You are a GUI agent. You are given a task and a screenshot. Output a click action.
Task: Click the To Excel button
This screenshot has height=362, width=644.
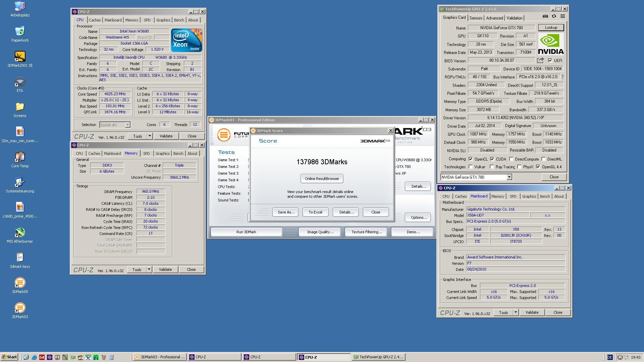pos(315,212)
